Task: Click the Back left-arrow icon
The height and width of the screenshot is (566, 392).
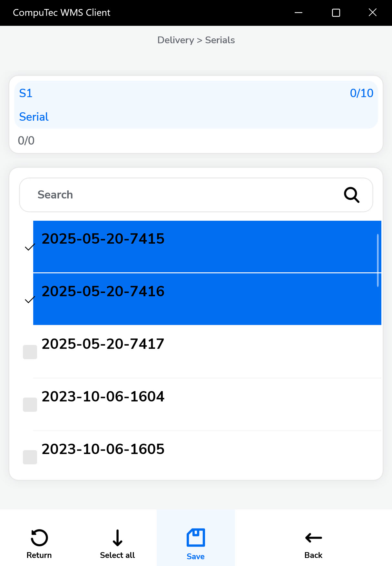Action: pyautogui.click(x=313, y=538)
